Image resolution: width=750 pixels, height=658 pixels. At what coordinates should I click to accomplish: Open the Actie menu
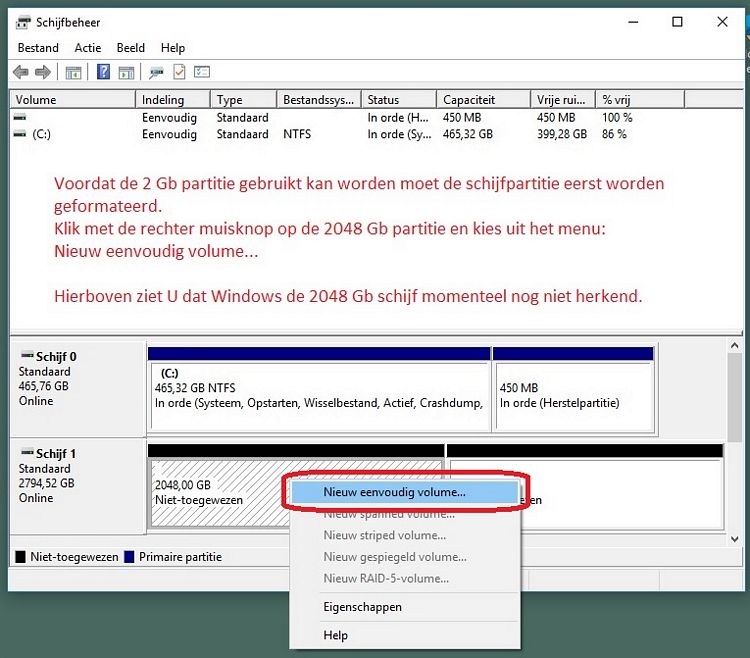coord(88,48)
